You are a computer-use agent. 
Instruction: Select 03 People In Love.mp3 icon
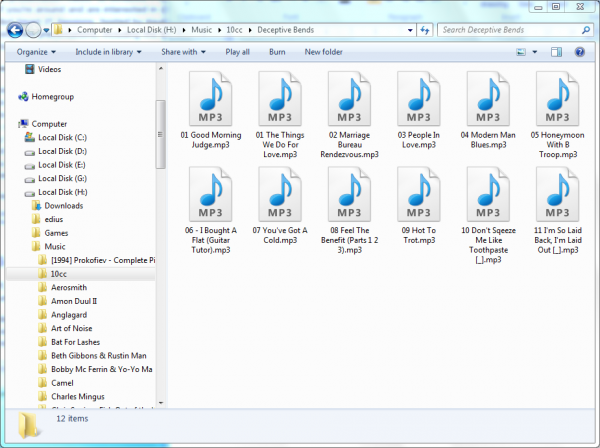point(419,99)
